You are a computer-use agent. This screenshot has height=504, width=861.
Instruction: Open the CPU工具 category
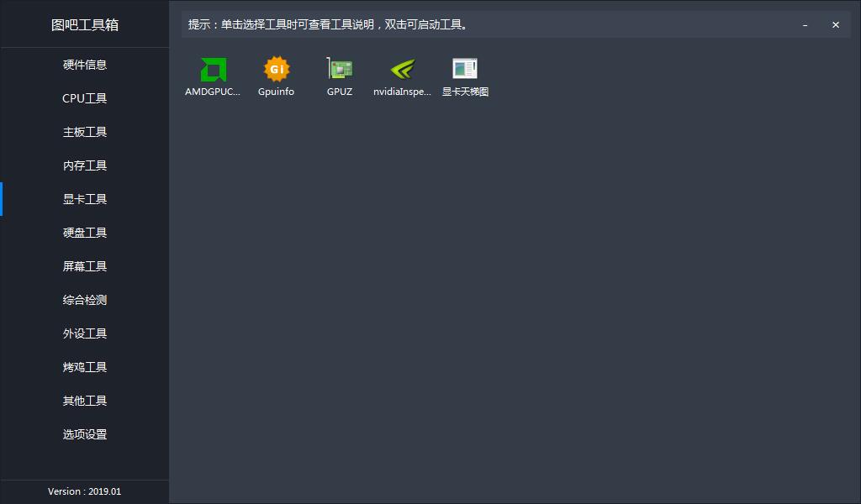pyautogui.click(x=84, y=98)
